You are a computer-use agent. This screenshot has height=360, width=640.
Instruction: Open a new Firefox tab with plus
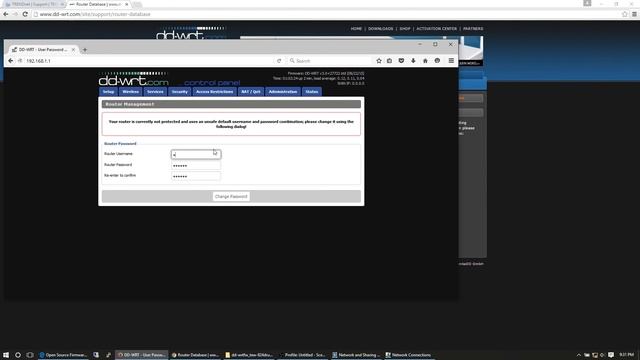pos(85,50)
